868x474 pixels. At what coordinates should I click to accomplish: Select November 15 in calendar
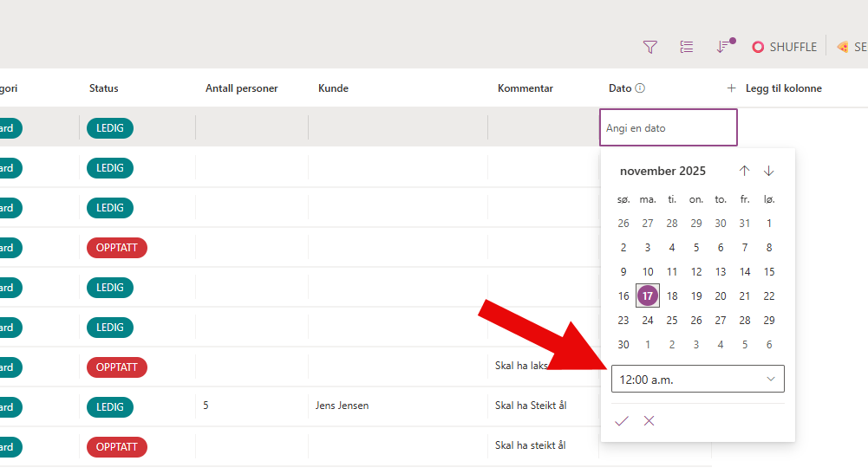pyautogui.click(x=769, y=271)
